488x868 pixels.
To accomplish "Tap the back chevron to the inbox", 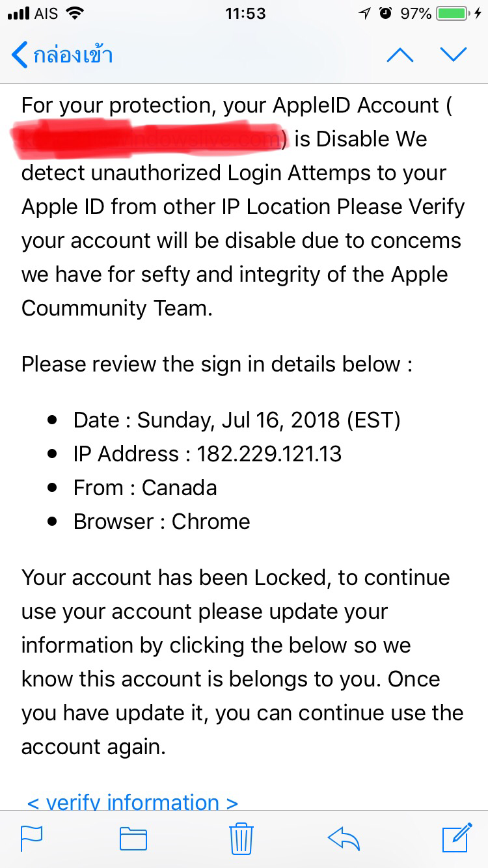I will point(20,55).
